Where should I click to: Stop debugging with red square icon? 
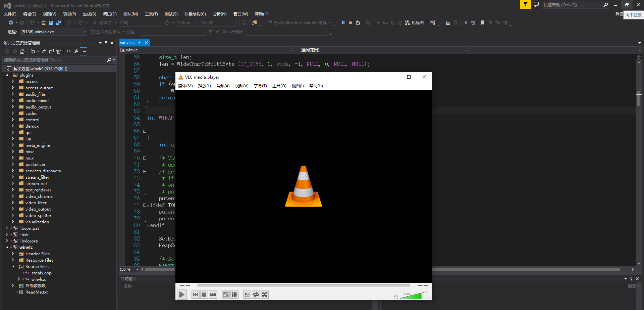pyautogui.click(x=351, y=23)
